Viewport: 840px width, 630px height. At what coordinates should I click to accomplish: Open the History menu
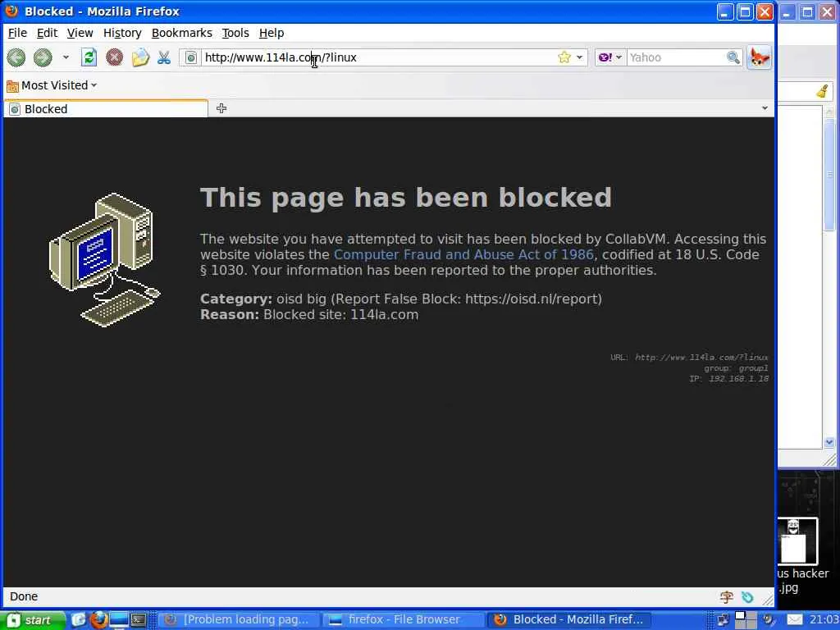click(x=122, y=33)
